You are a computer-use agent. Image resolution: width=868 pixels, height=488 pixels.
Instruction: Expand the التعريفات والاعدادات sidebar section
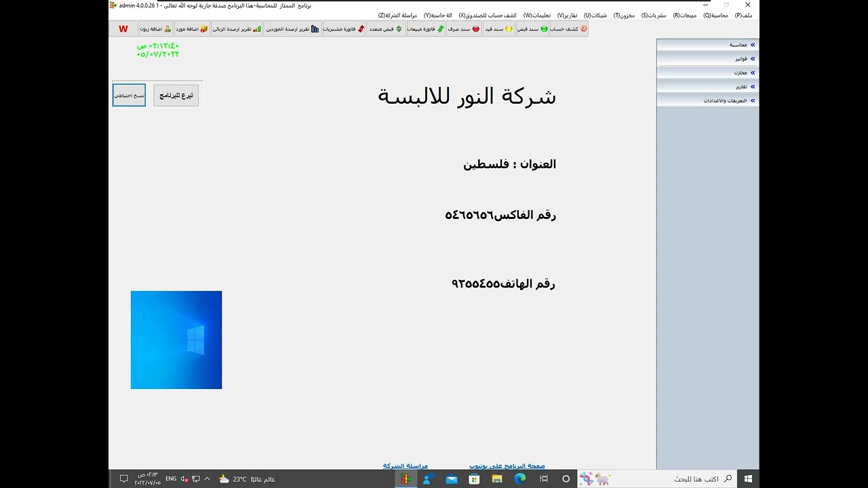click(707, 100)
